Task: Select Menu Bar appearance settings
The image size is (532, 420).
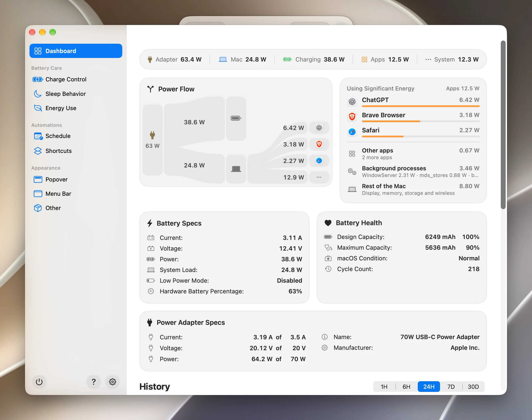Action: (76, 194)
